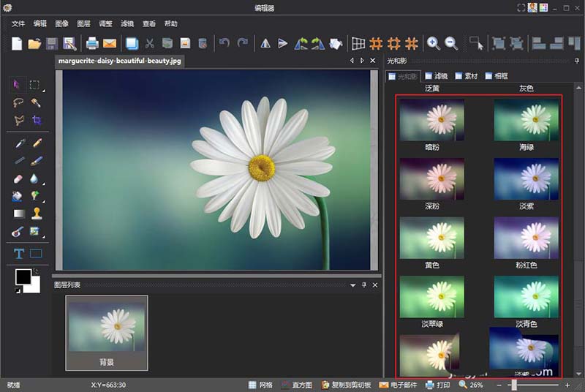Select the crop tool in the toolbox
The width and height of the screenshot is (585, 392).
(x=36, y=121)
